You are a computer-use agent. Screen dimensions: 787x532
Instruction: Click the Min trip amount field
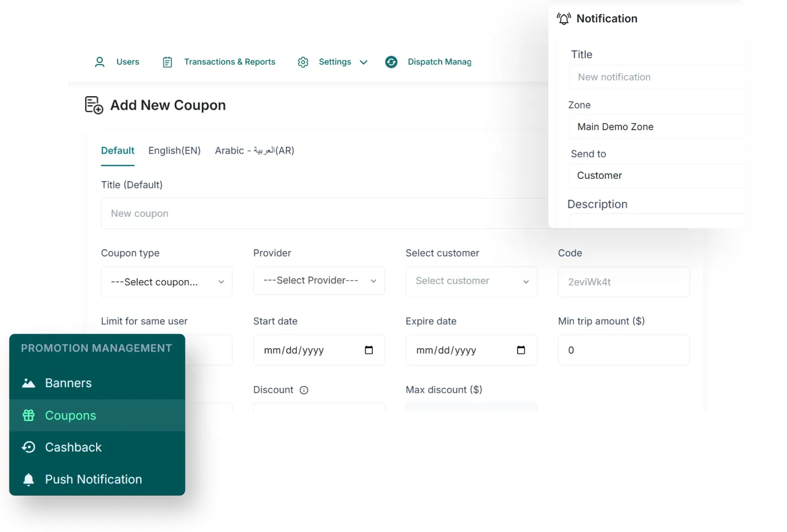pos(623,350)
